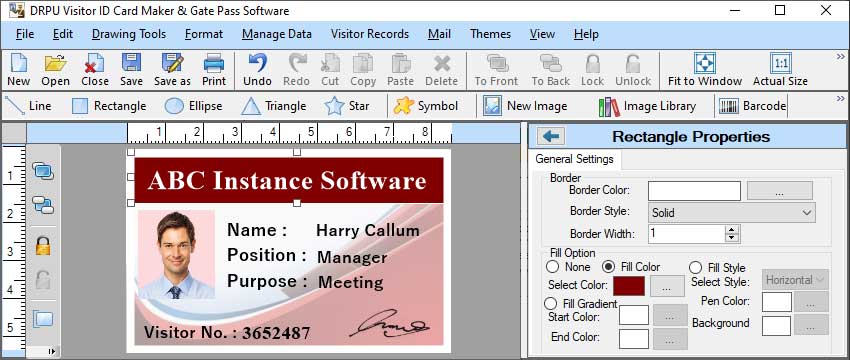Viewport: 850px width, 360px height.
Task: Open the Visitor Records menu
Action: (370, 34)
